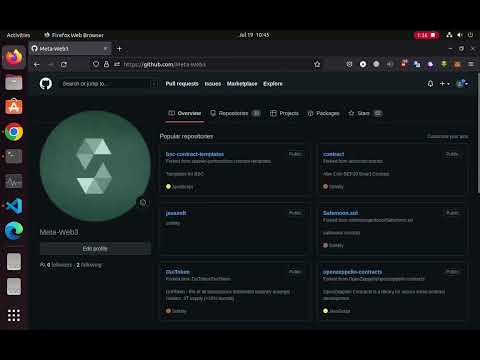Click the Edit profile button

coord(95,248)
